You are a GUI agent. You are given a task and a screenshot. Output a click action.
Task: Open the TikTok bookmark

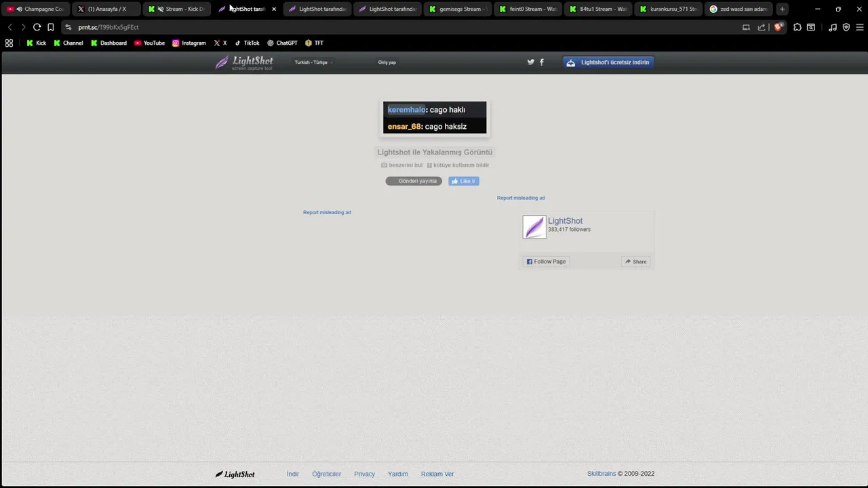click(247, 43)
